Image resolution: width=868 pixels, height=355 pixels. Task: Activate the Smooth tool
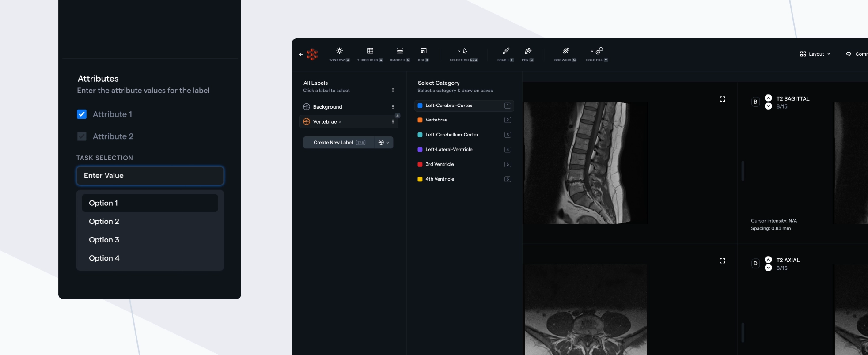coord(400,51)
